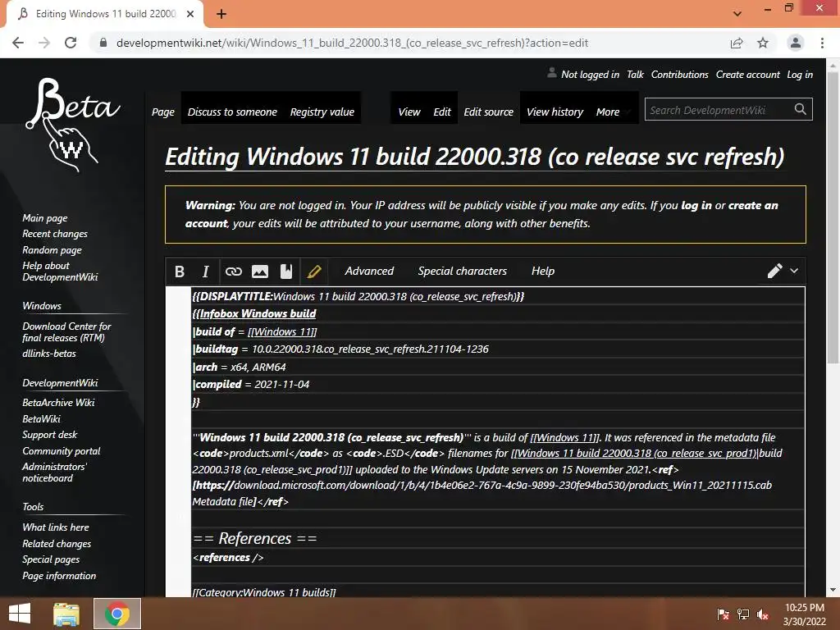The width and height of the screenshot is (840, 630).
Task: Open the Chrome profile avatar icon
Action: pyautogui.click(x=796, y=43)
